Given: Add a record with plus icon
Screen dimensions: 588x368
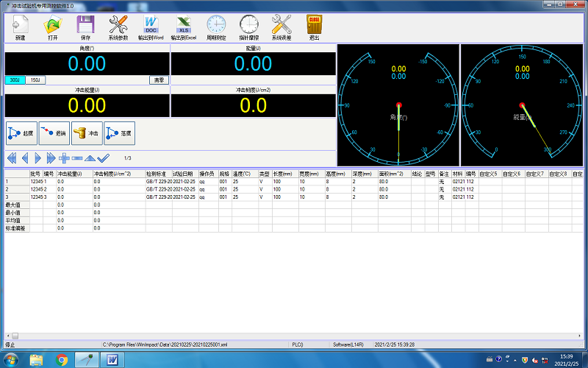Looking at the screenshot, I should coord(64,158).
